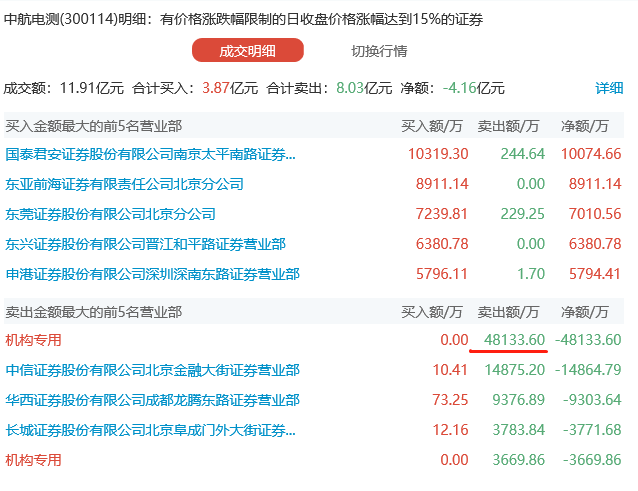The width and height of the screenshot is (638, 491).
Task: Click net value -4.16亿元
Action: pyautogui.click(x=474, y=88)
